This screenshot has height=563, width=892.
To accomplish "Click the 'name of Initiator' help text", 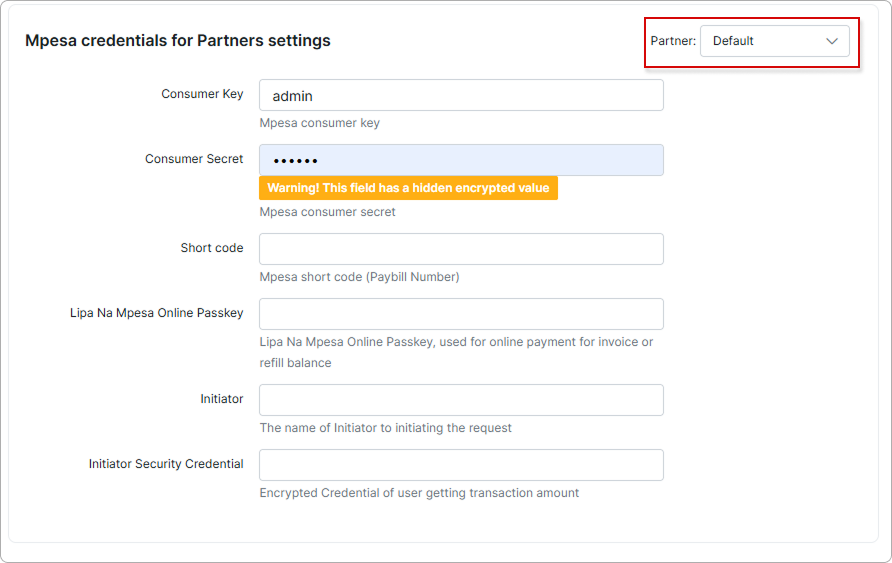I will (386, 428).
